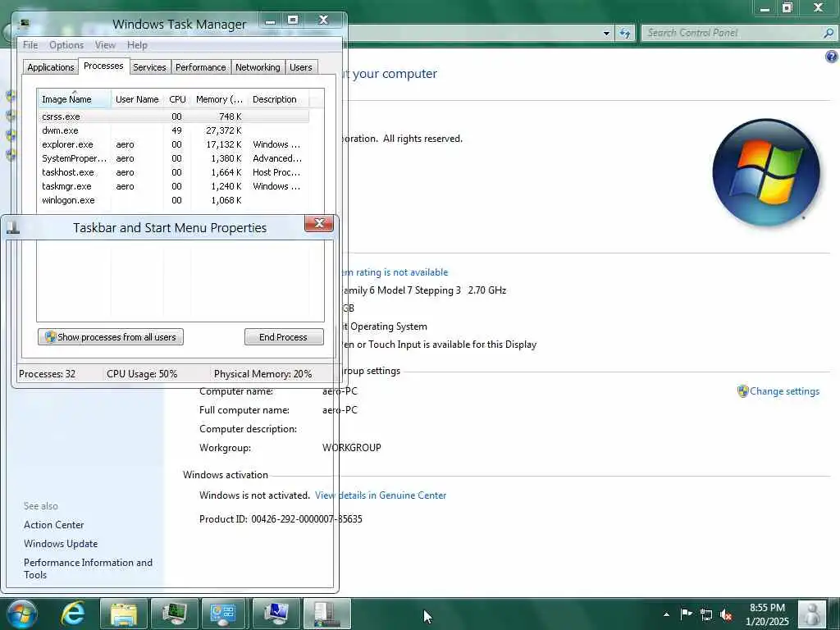The height and width of the screenshot is (630, 840).
Task: Click the WORKGROUP value text
Action: tap(351, 448)
